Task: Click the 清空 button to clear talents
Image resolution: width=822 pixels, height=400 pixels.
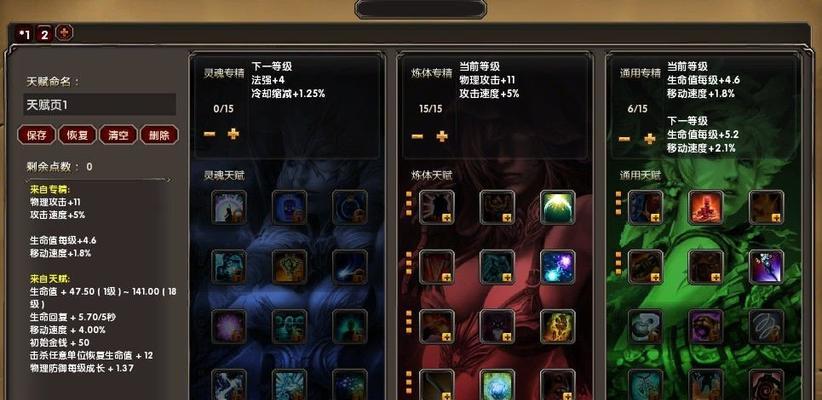Action: [118, 135]
